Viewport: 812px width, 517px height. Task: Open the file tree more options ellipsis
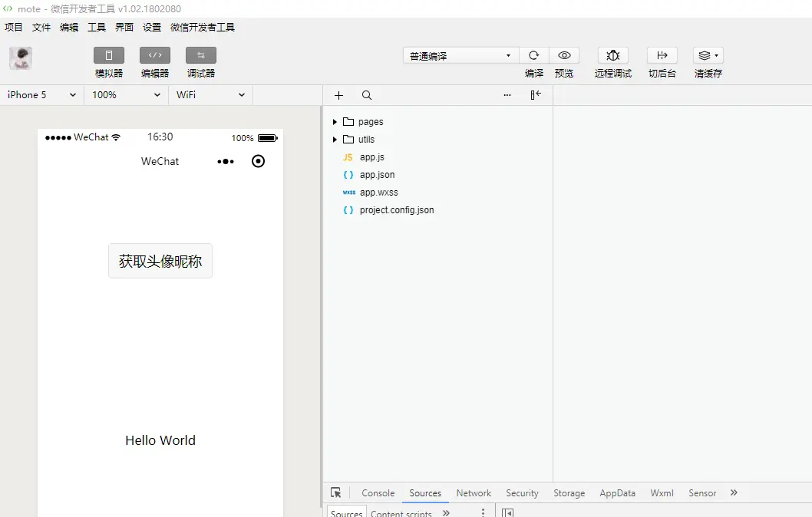pos(507,95)
